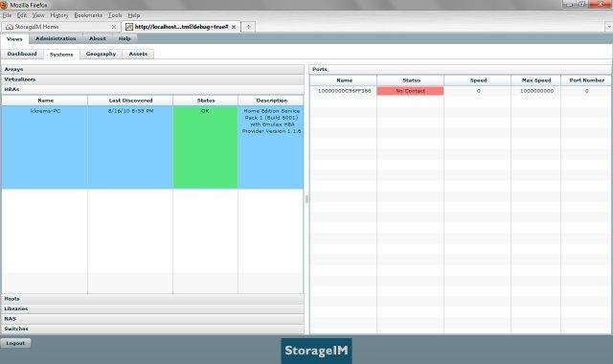Image resolution: width=613 pixels, height=364 pixels.
Task: Open the View menu
Action: click(x=38, y=15)
